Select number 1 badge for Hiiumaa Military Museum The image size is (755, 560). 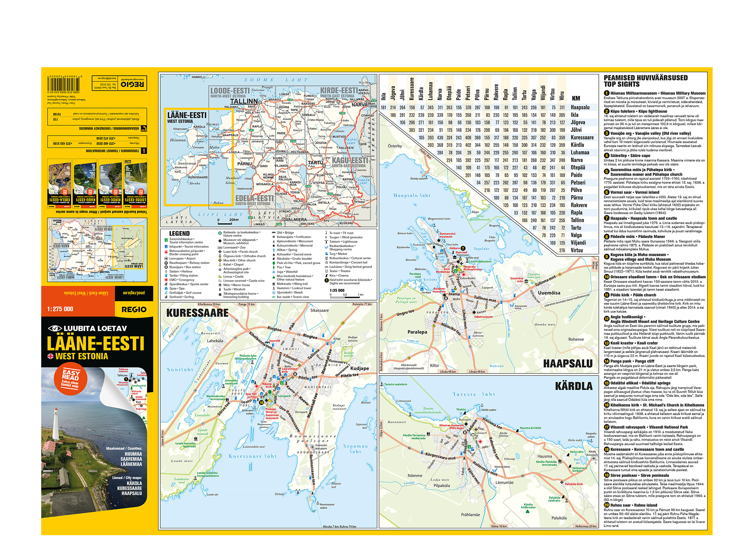607,93
